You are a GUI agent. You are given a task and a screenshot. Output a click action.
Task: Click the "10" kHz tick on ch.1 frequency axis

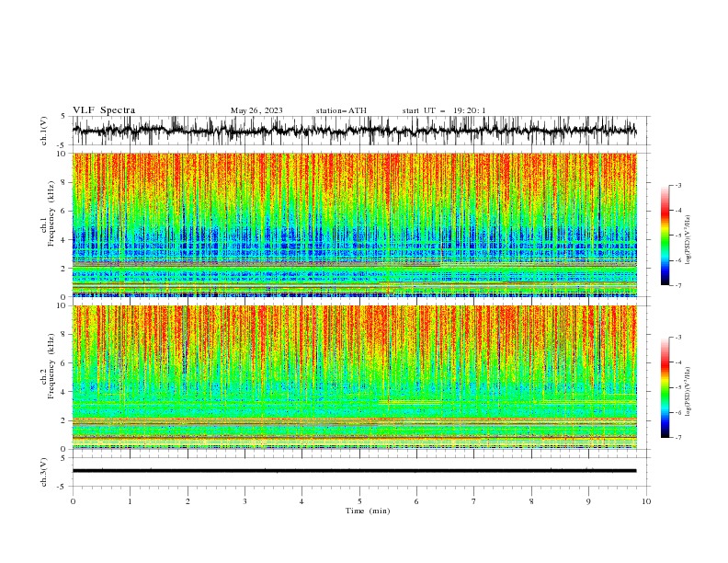[x=63, y=154]
